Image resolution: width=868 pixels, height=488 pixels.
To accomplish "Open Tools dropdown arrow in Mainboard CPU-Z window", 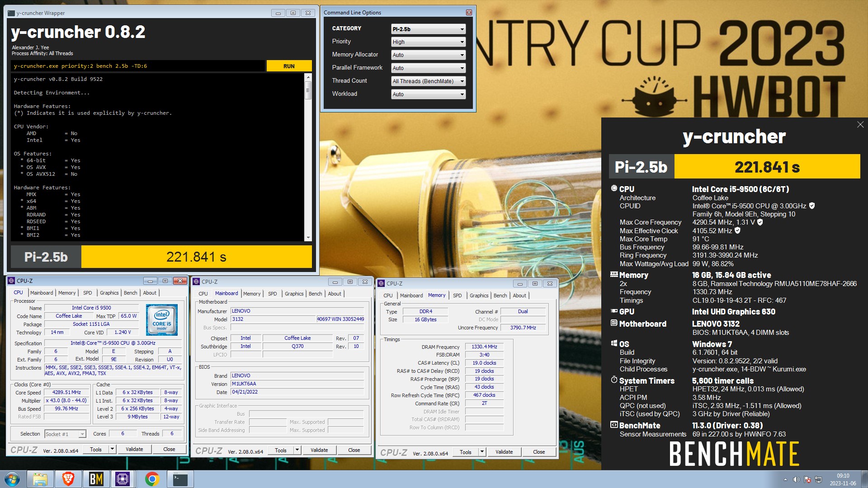I will (297, 450).
